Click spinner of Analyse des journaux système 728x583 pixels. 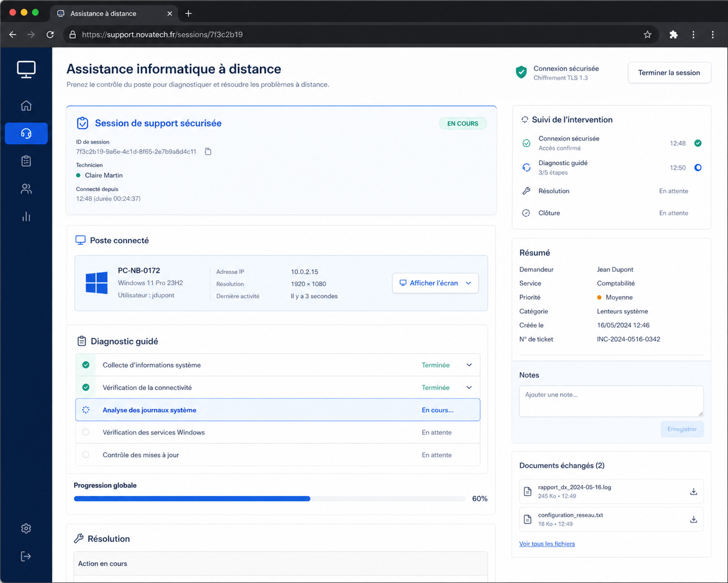86,410
